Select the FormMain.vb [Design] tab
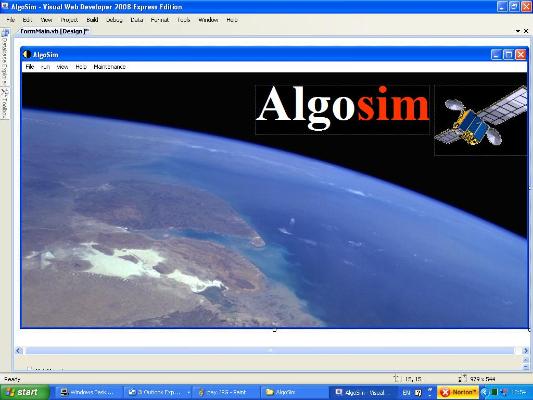 click(x=54, y=31)
